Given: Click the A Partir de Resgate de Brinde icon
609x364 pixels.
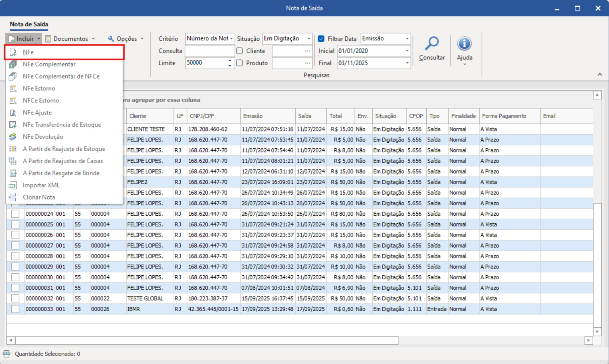Looking at the screenshot, I should (x=13, y=173).
